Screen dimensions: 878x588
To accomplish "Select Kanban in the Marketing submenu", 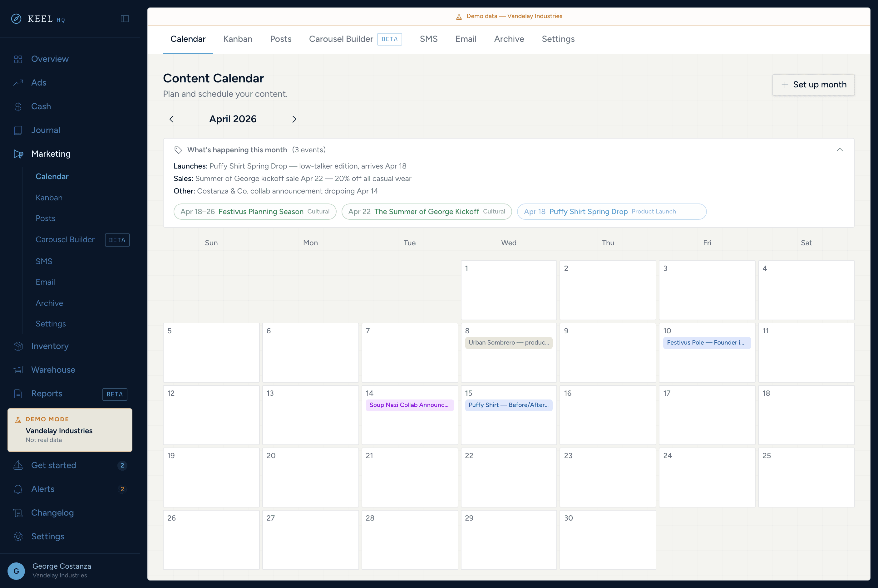I will tap(49, 198).
